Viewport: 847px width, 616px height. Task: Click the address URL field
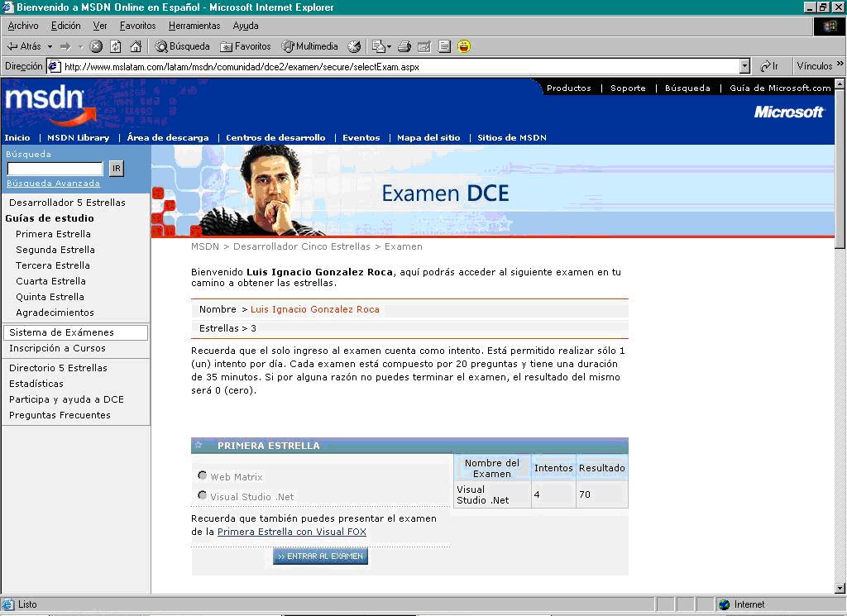[x=400, y=66]
